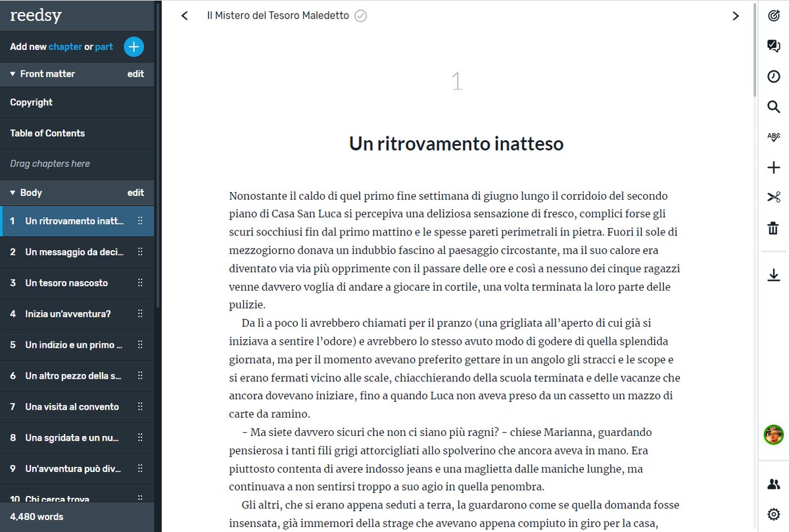Select chapter 8 Una sgridata e un nu...

77,437
